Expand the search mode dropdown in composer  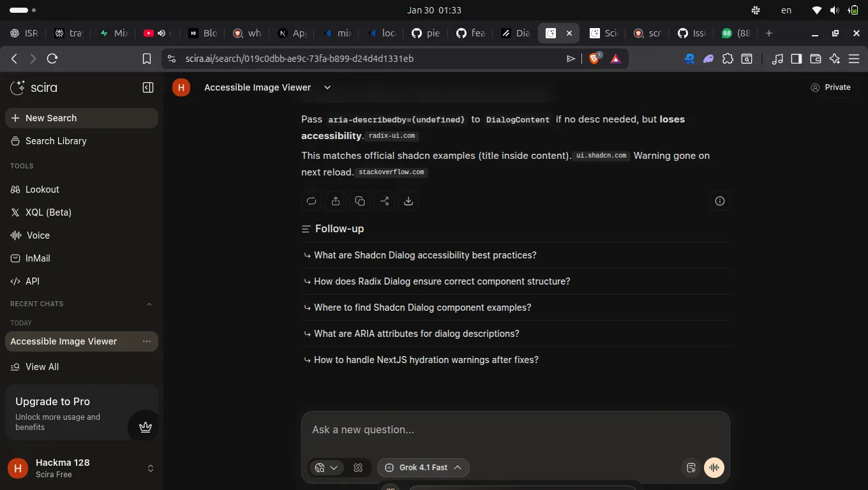point(327,468)
